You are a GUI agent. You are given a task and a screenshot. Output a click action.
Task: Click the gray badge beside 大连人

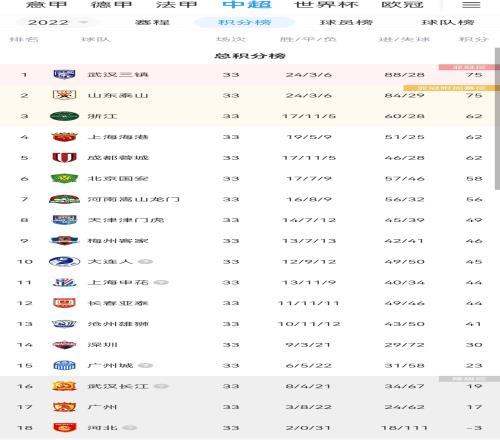click(x=146, y=262)
